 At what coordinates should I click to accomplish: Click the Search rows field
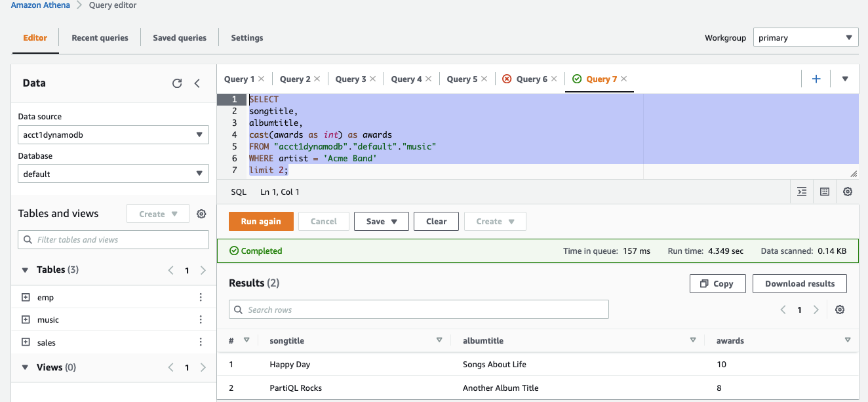coord(418,310)
